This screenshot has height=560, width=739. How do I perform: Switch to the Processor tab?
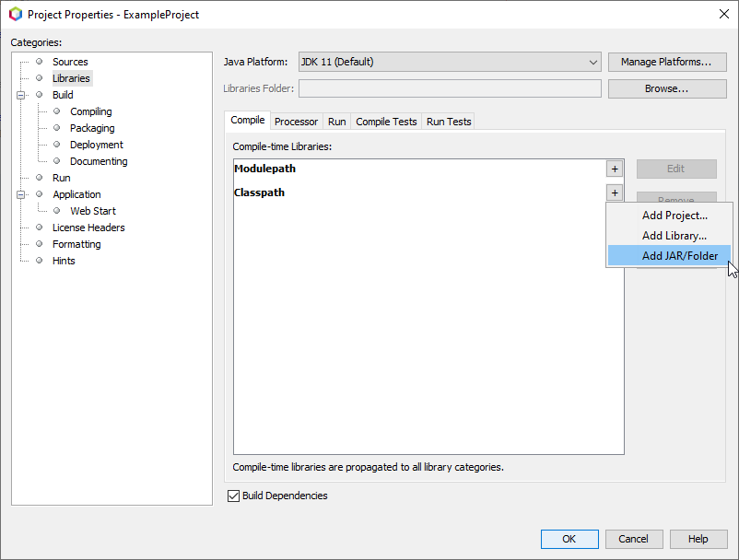[296, 121]
